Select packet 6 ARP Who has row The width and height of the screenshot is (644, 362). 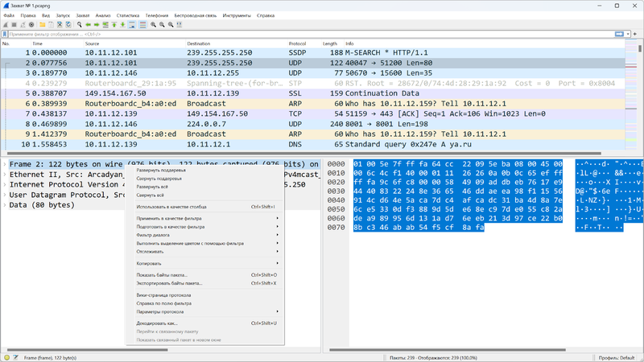tap(313, 104)
